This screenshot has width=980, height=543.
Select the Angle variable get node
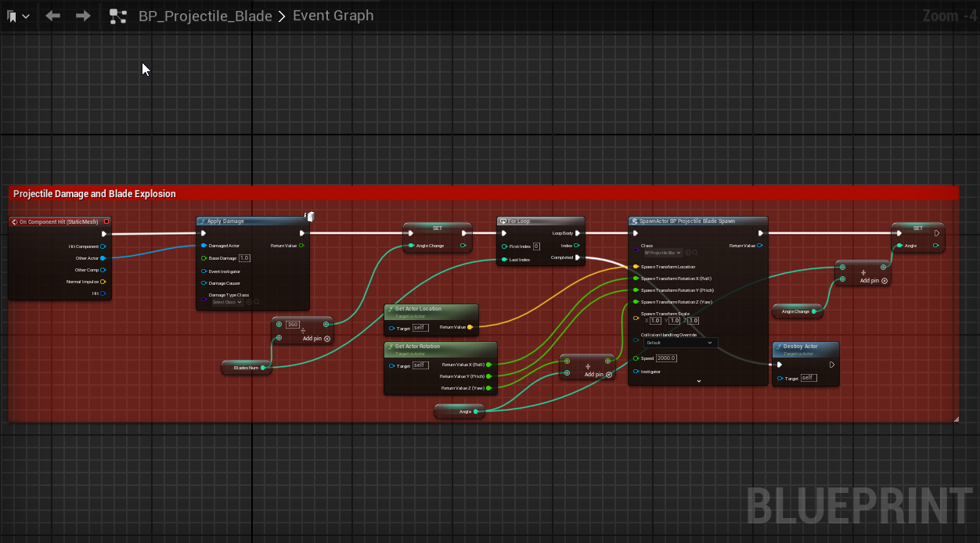tap(459, 411)
